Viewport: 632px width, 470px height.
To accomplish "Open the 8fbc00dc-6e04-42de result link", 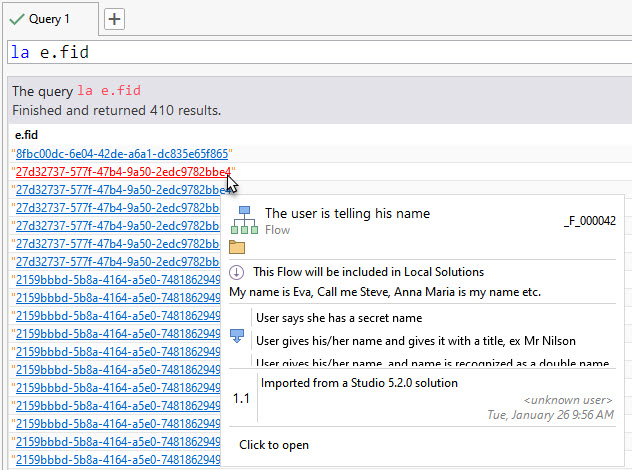I will pyautogui.click(x=121, y=154).
